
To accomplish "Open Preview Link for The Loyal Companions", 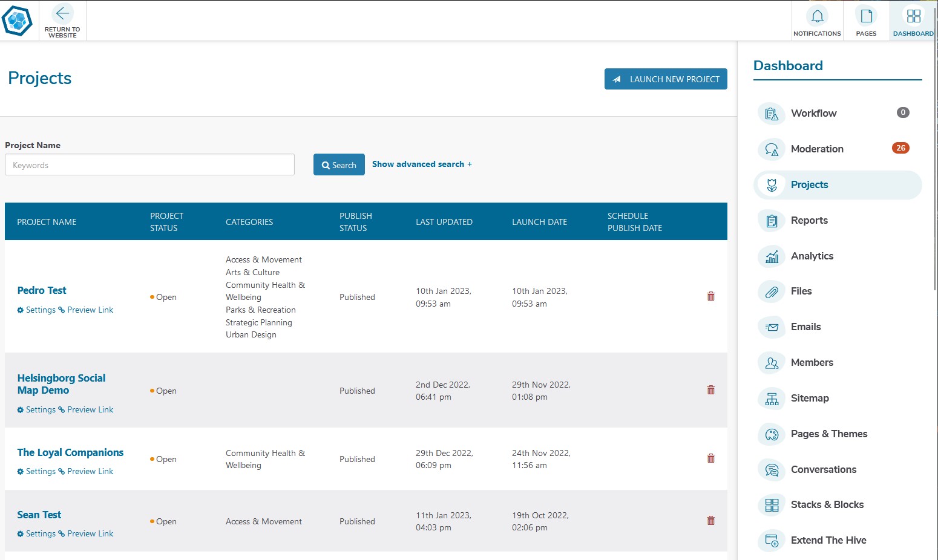I will 86,471.
